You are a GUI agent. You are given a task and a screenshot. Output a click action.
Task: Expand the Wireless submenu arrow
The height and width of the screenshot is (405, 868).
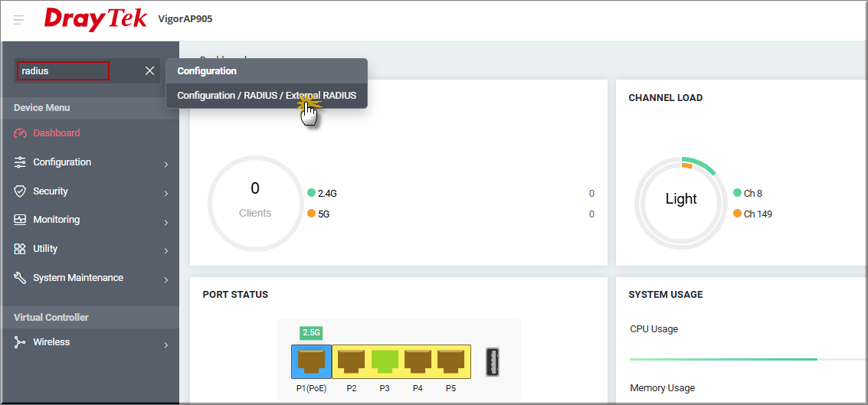pyautogui.click(x=165, y=344)
